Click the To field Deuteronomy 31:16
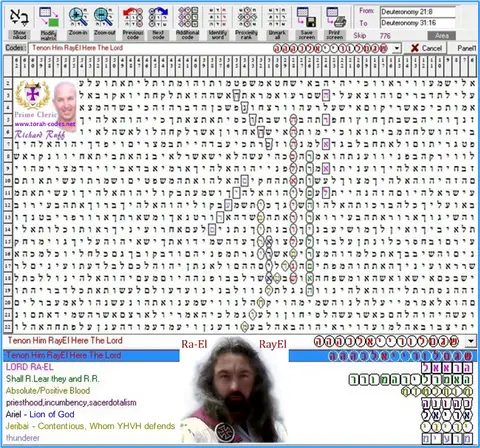The width and height of the screenshot is (480, 448). click(418, 23)
